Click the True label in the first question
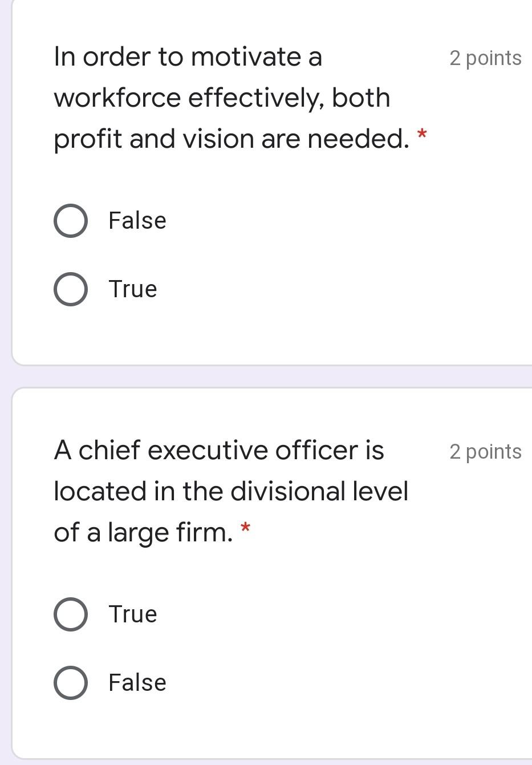The height and width of the screenshot is (765, 532). [132, 289]
